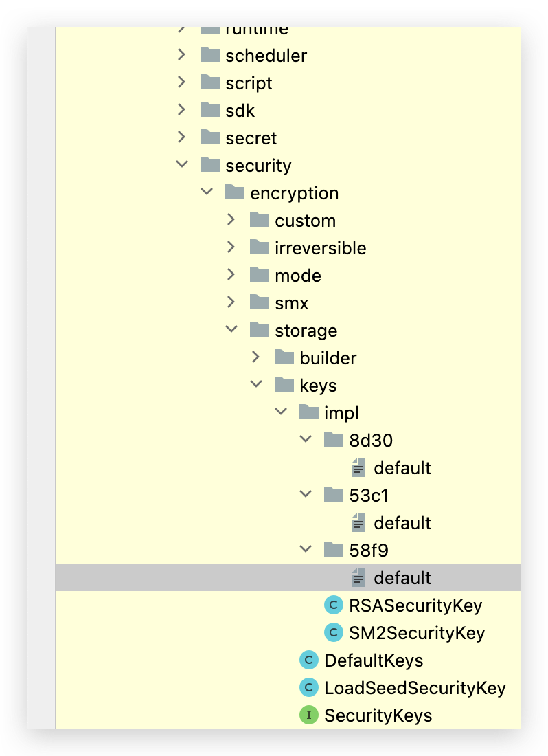Viewport: 548px width, 756px height.
Task: Expand the irreversible folder
Action: (x=232, y=247)
